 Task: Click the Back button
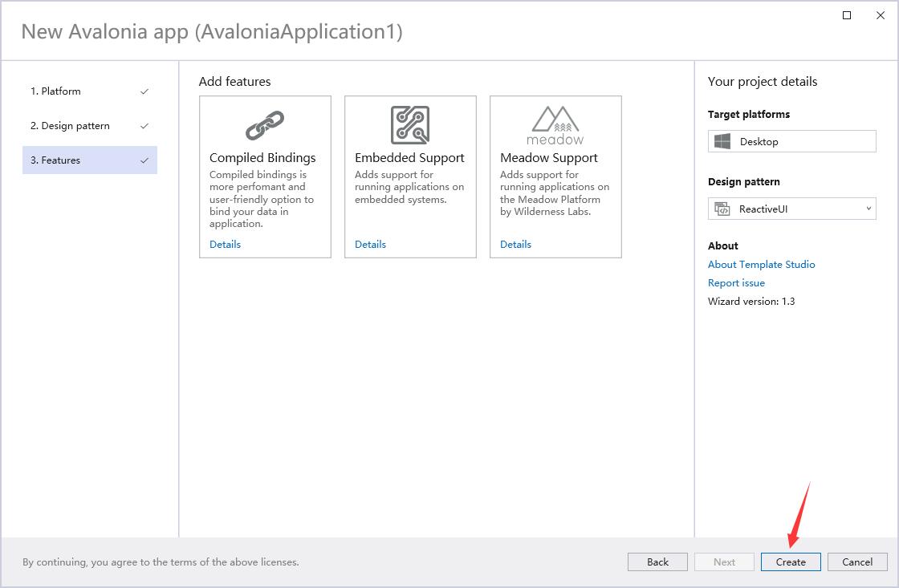[x=657, y=562]
